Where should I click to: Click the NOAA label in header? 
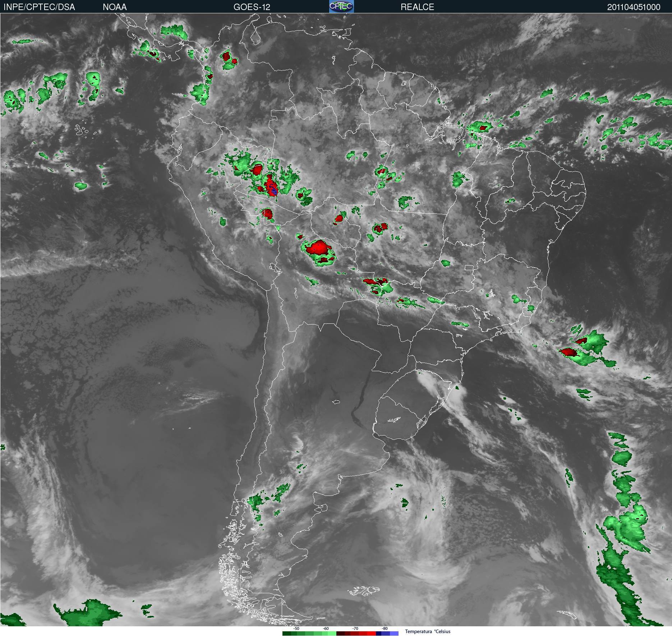[115, 7]
